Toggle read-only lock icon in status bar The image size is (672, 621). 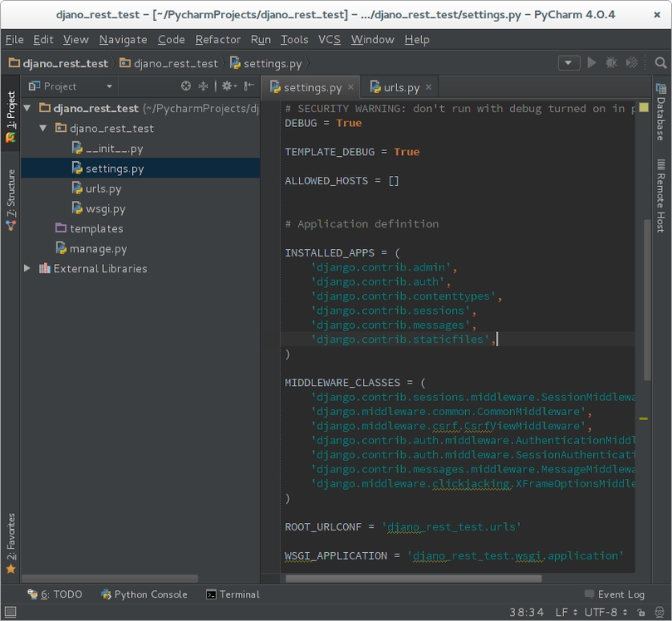[640, 613]
